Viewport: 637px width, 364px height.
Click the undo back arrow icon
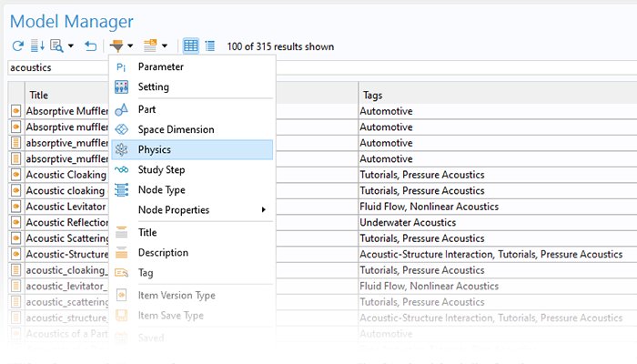[x=90, y=45]
